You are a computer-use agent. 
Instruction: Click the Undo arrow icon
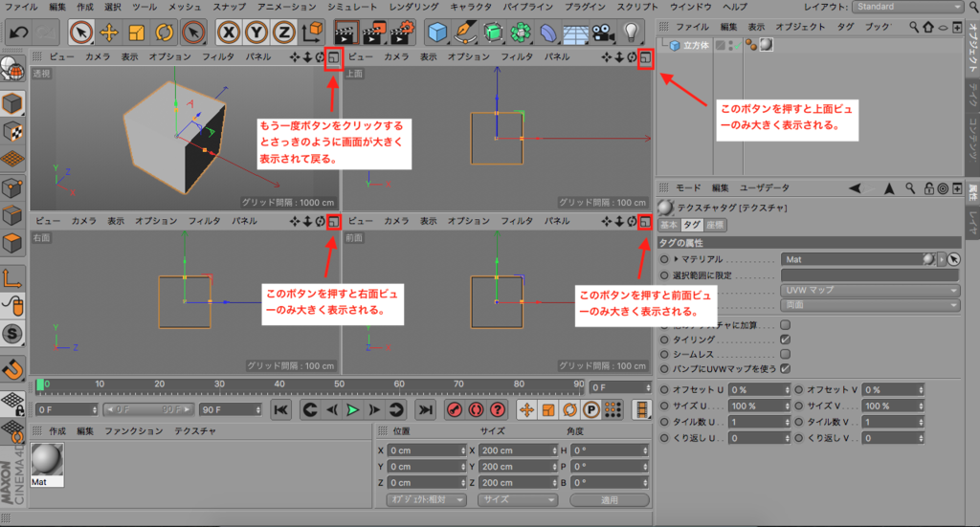click(18, 32)
